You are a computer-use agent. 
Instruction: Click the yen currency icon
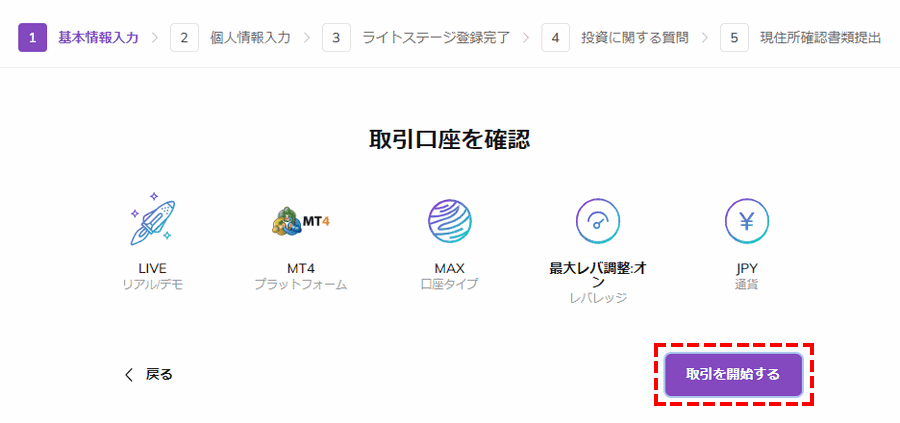tap(746, 221)
